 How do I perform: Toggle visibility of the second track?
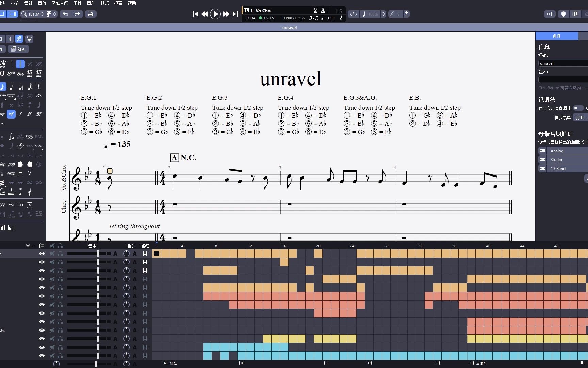pos(42,262)
